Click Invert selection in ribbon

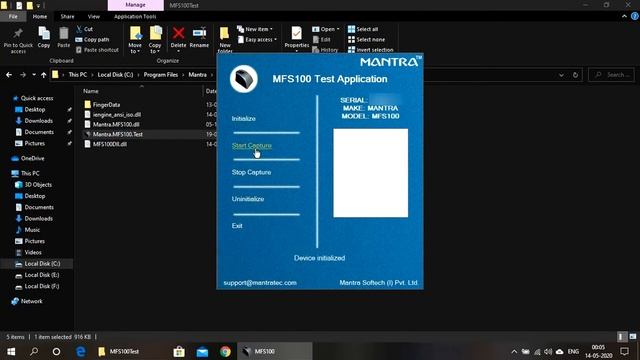370,50
